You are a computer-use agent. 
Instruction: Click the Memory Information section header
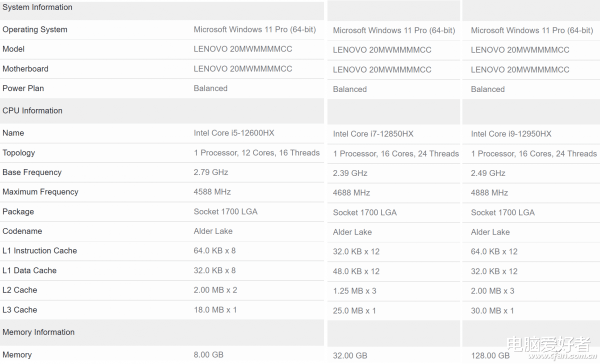click(38, 332)
